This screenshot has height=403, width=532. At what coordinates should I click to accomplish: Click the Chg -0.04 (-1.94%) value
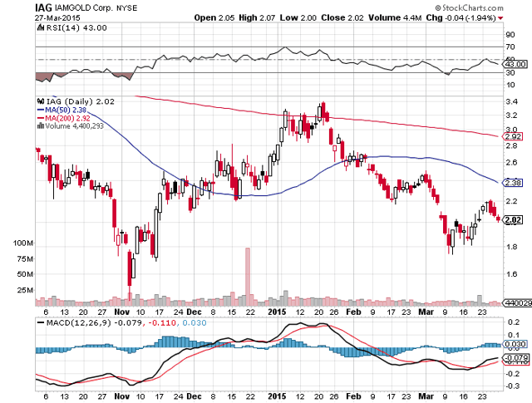tap(461, 17)
